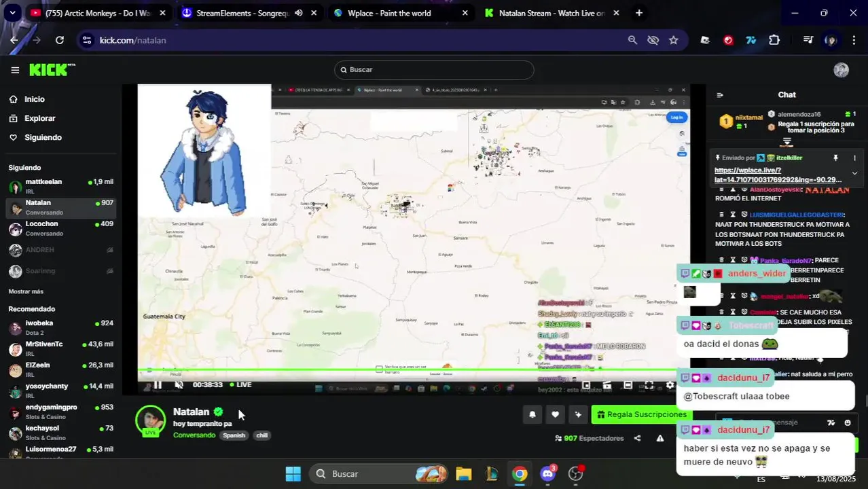
Task: Click the Kick search field
Action: point(434,70)
